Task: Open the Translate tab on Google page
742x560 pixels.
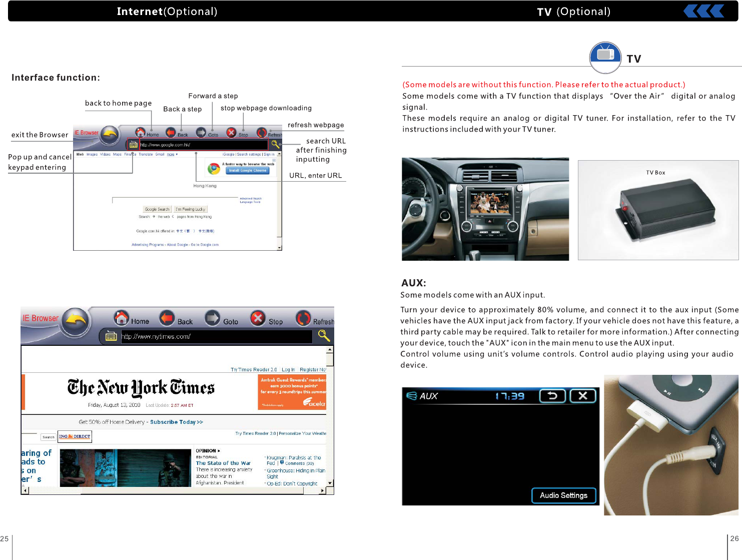Action: (x=146, y=155)
